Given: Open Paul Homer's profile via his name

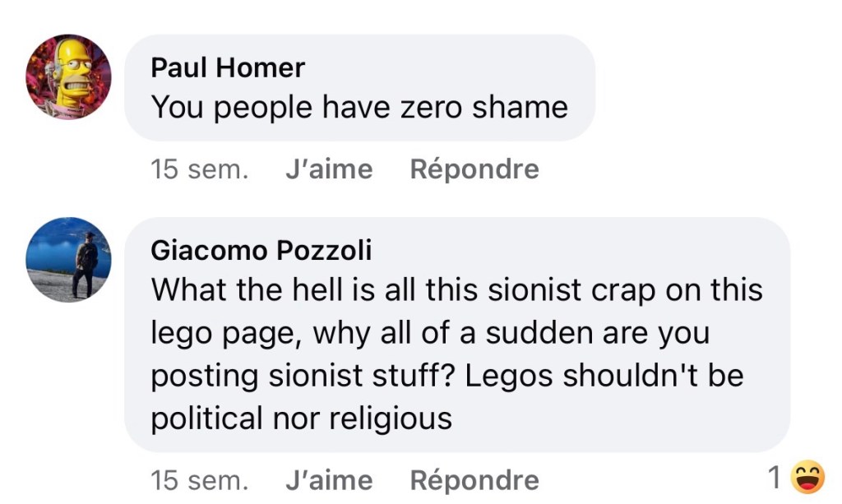Looking at the screenshot, I should click(228, 67).
